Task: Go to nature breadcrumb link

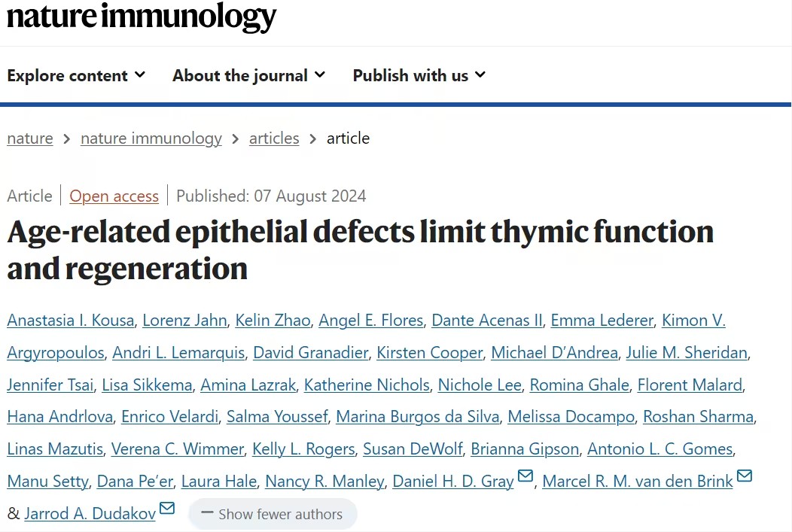Action: point(30,138)
